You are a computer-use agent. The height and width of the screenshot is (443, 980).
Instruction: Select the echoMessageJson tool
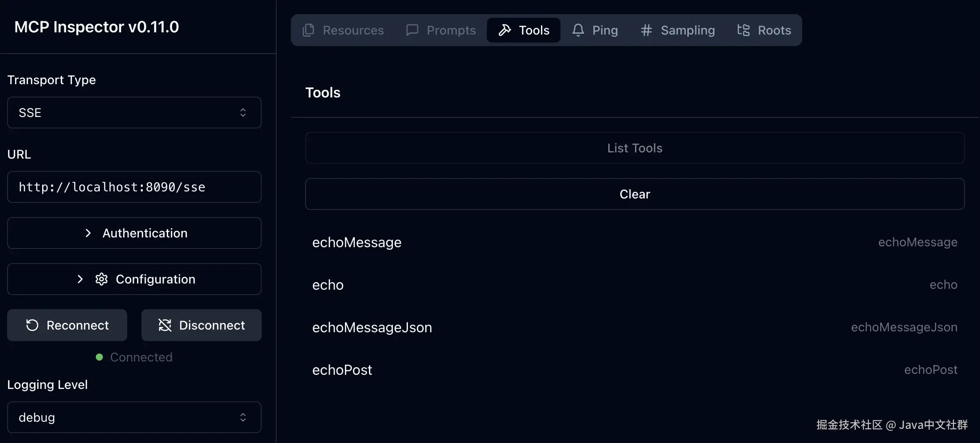[x=372, y=327]
